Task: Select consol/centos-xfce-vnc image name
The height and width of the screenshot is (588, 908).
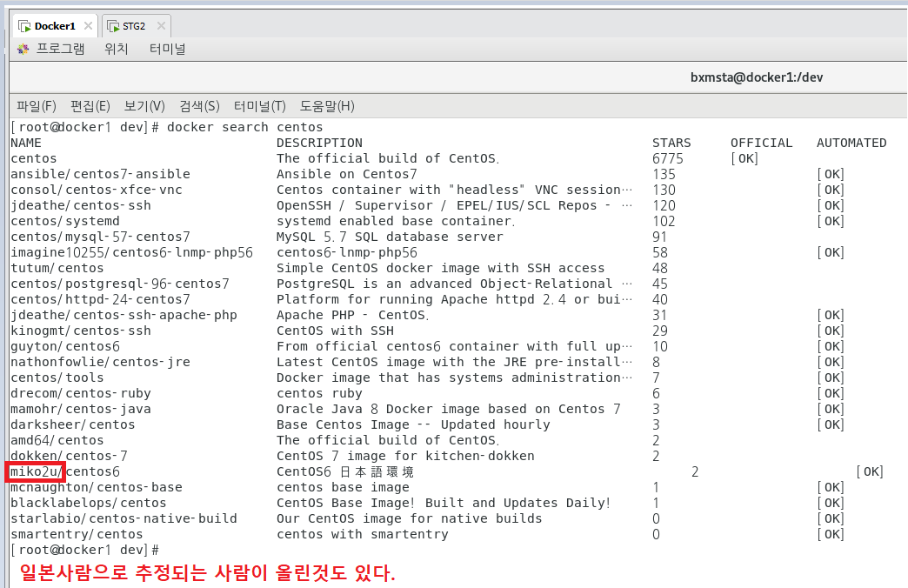Action: (97, 190)
